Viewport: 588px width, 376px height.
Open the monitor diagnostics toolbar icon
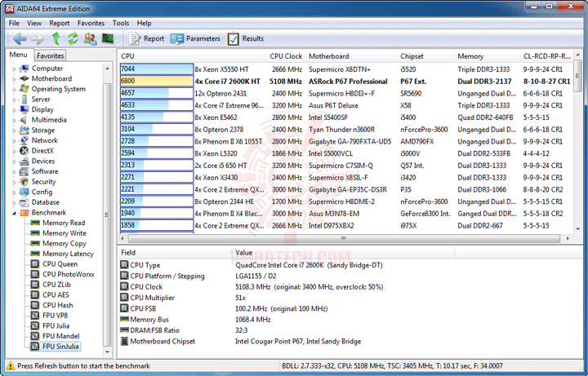pos(108,38)
